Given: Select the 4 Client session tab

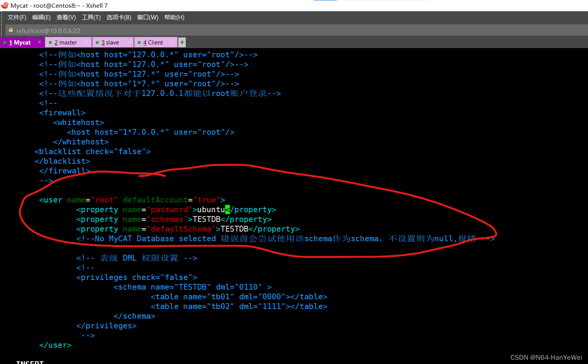Looking at the screenshot, I should tap(153, 43).
